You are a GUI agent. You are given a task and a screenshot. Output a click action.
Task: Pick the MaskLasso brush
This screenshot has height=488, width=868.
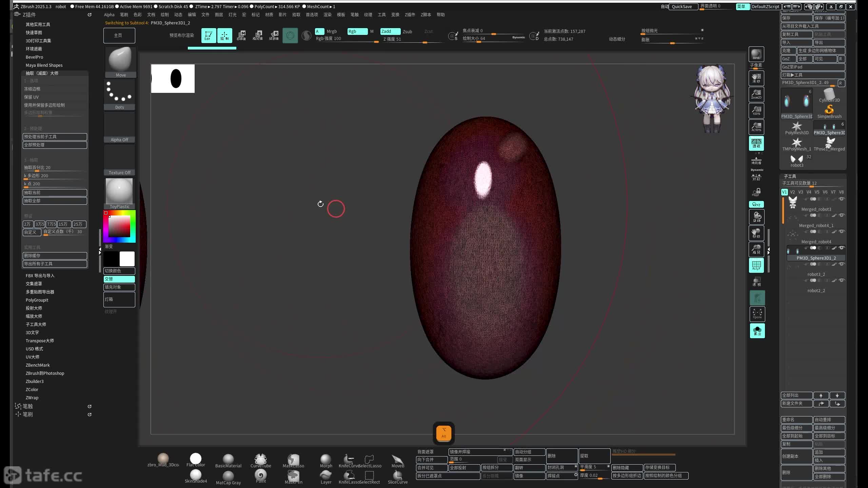coord(293,461)
